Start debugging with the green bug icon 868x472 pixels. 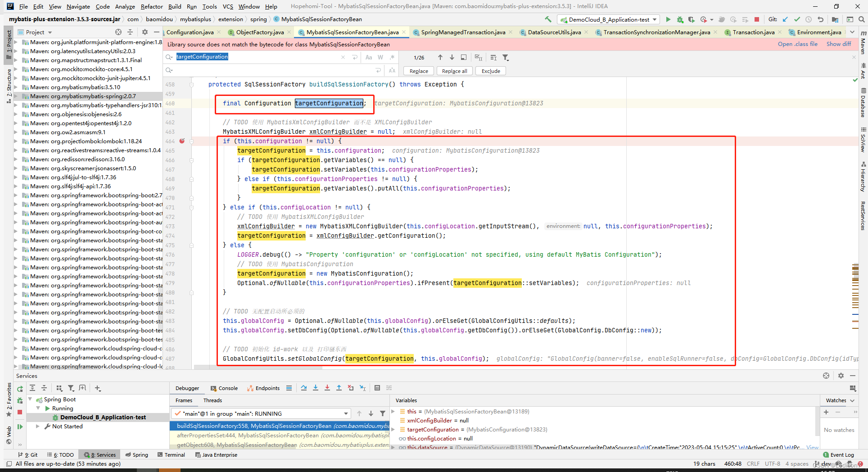click(x=680, y=19)
